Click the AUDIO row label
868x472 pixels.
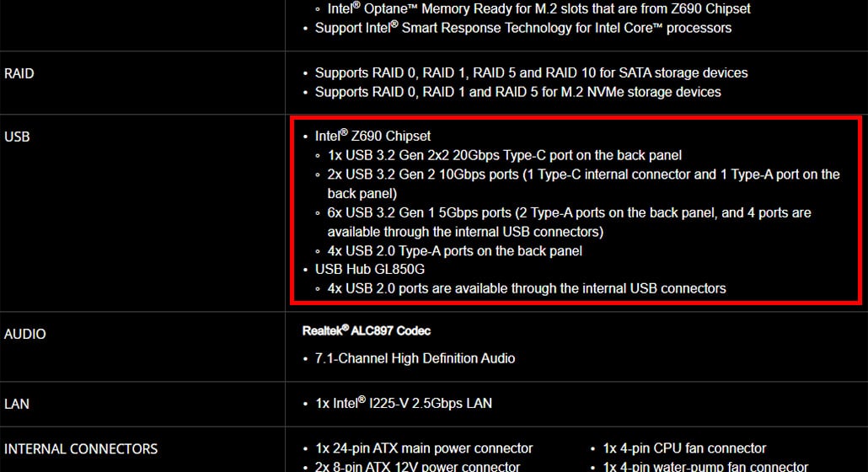click(x=25, y=335)
